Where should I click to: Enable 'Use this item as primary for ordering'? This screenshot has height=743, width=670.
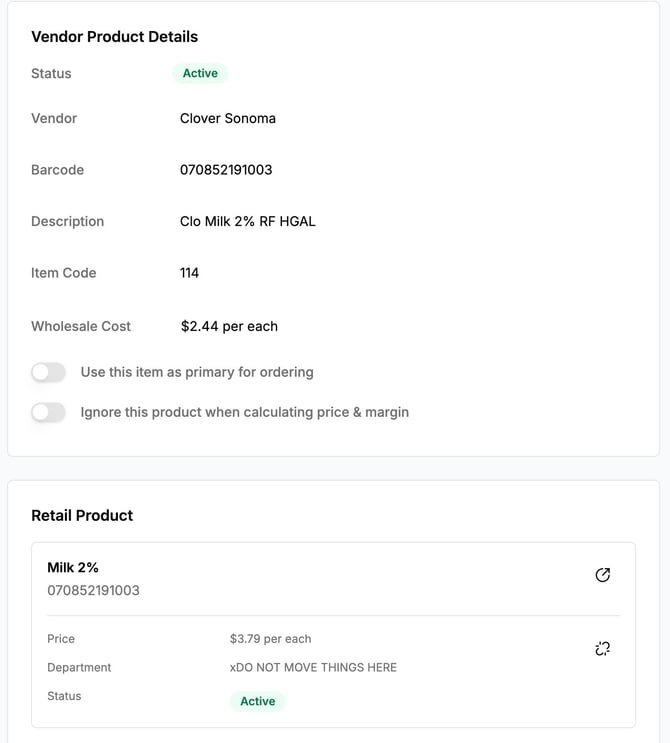pyautogui.click(x=48, y=372)
